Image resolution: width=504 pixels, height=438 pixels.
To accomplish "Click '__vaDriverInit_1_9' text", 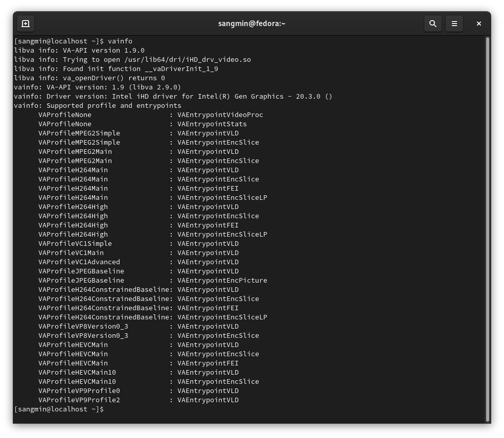I will pyautogui.click(x=181, y=69).
